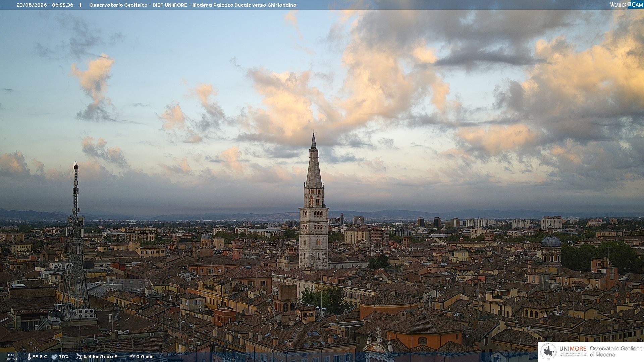Click the 23/08/2026 date and time stamp
644x362 pixels.
tap(45, 5)
